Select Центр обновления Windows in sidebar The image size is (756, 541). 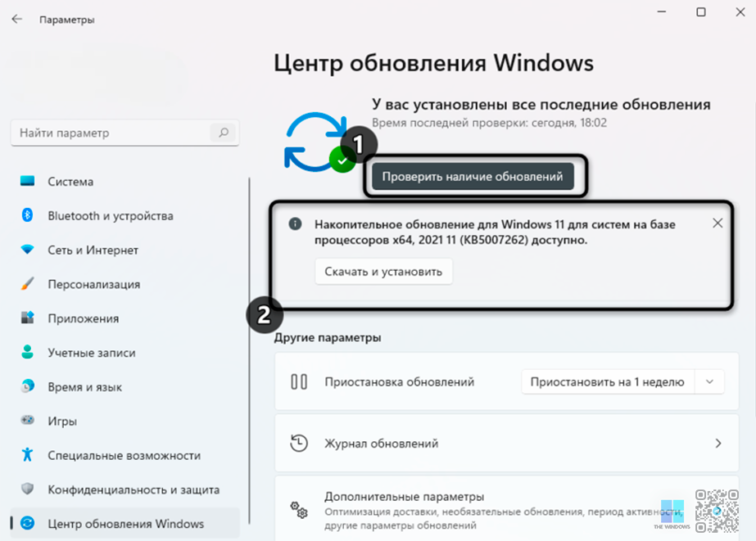[x=124, y=523]
